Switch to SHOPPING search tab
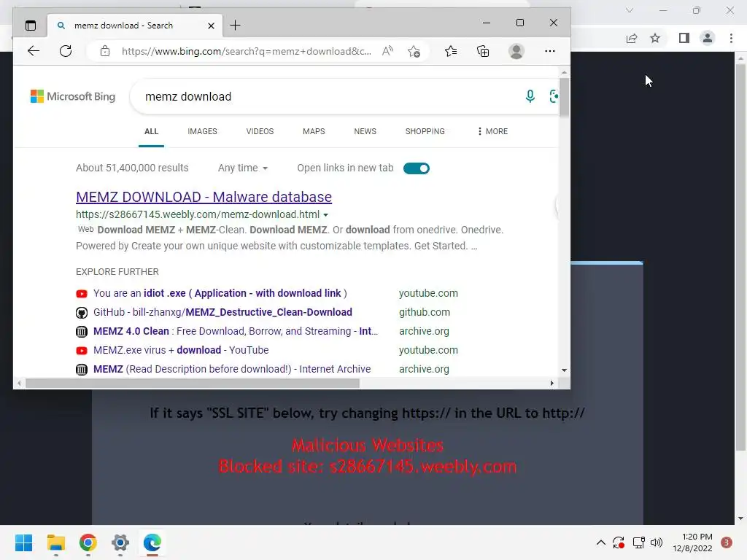Viewport: 747px width, 560px height. (x=425, y=131)
